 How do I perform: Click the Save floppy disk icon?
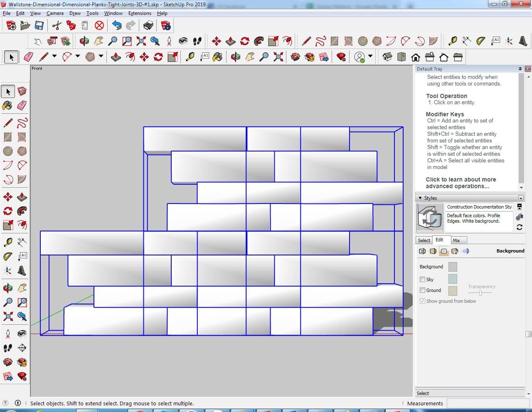pos(39,26)
